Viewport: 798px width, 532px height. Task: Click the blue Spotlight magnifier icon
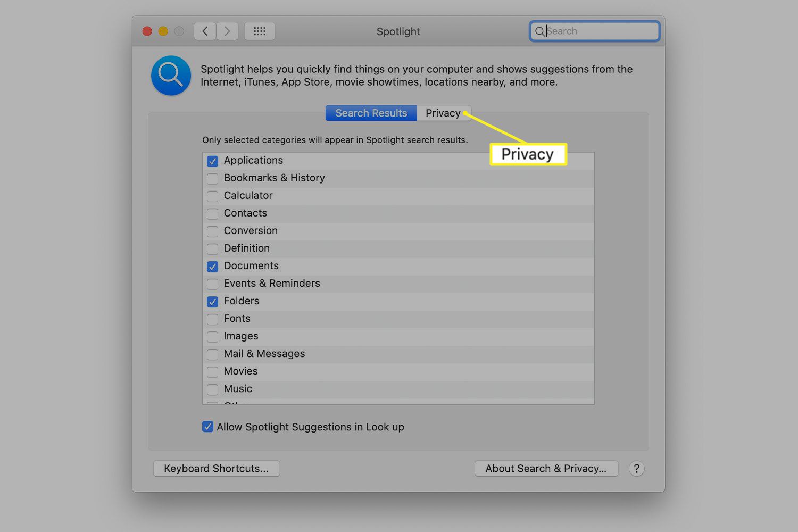171,76
